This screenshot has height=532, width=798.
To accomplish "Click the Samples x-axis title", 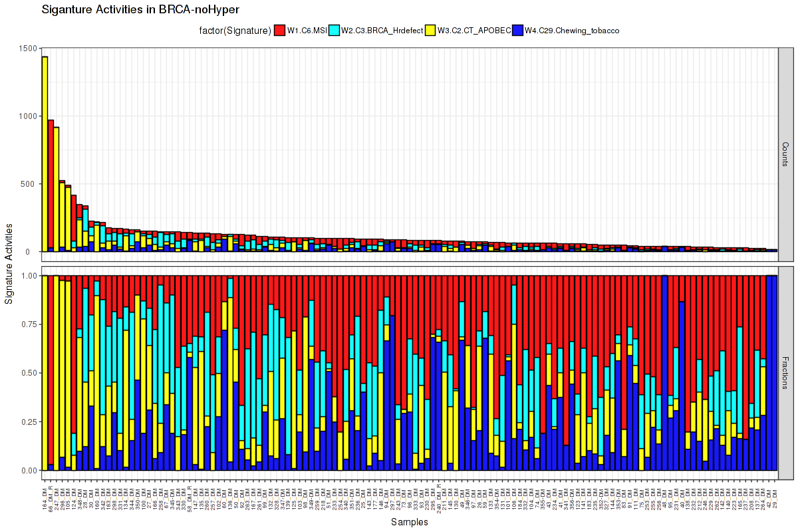I will point(410,522).
